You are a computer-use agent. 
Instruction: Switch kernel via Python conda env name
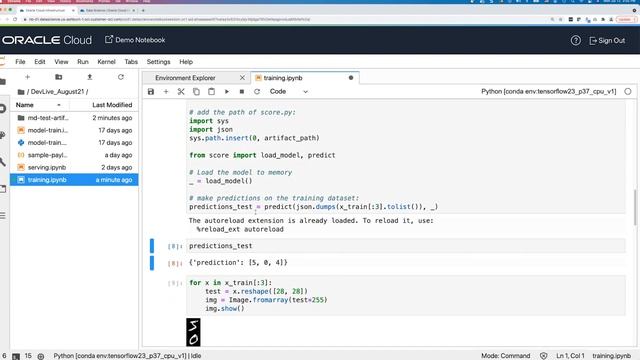click(549, 91)
